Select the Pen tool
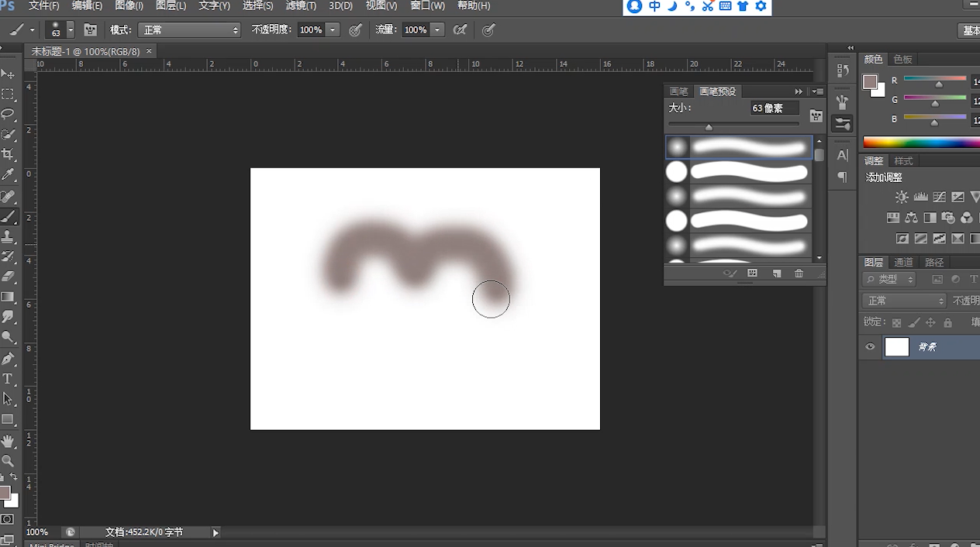The width and height of the screenshot is (980, 547). 8,359
